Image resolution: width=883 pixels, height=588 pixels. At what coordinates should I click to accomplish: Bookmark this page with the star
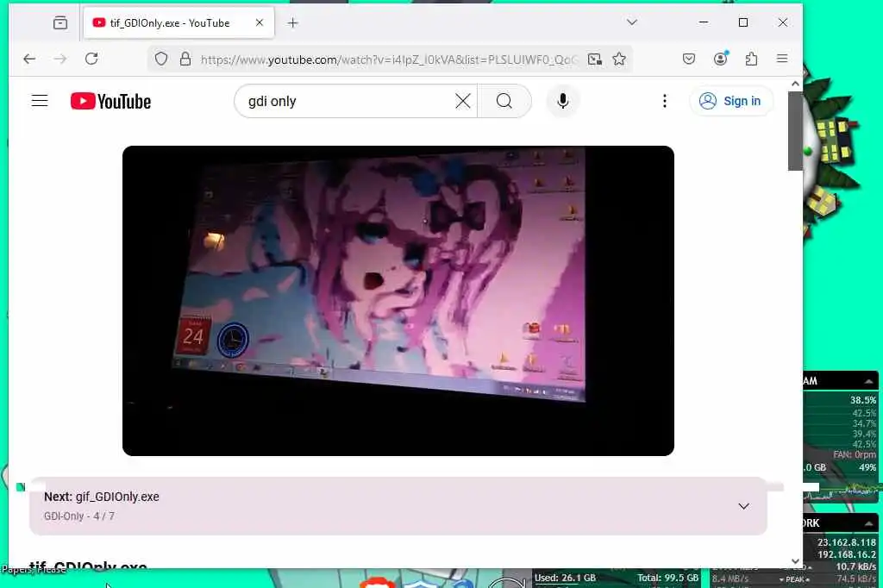click(619, 59)
